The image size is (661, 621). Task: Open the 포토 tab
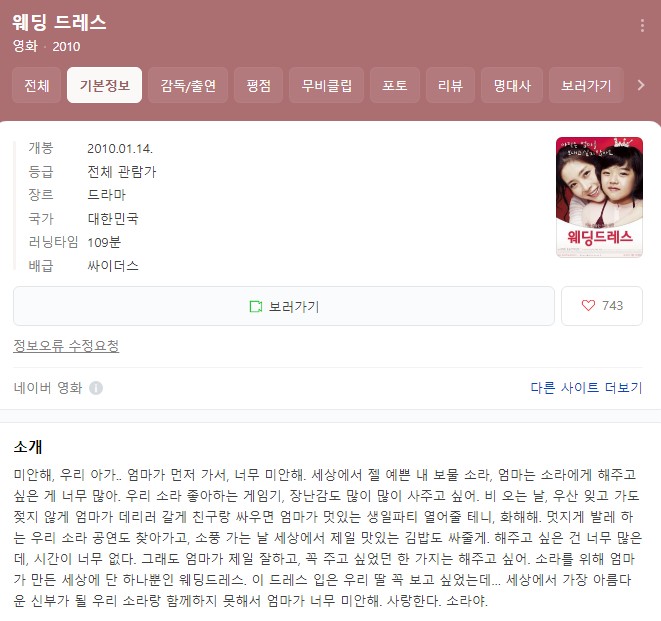pyautogui.click(x=395, y=85)
